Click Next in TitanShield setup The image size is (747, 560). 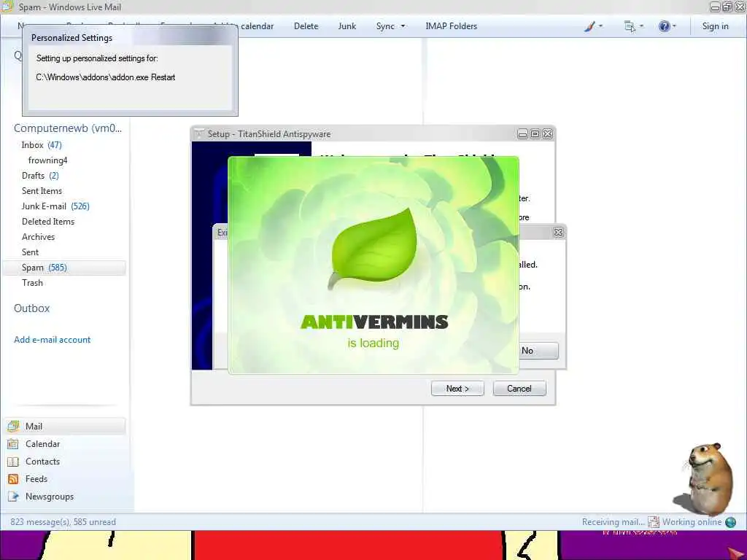[457, 389]
